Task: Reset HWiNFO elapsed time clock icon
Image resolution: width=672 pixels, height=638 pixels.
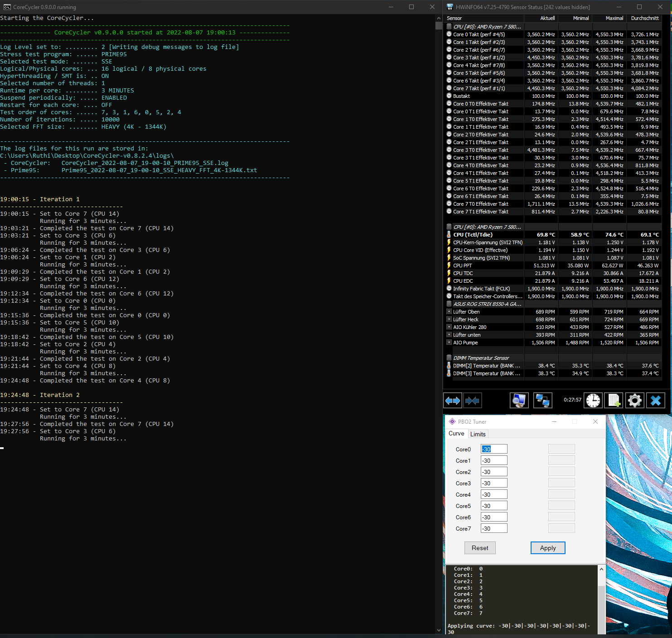Action: [x=593, y=401]
